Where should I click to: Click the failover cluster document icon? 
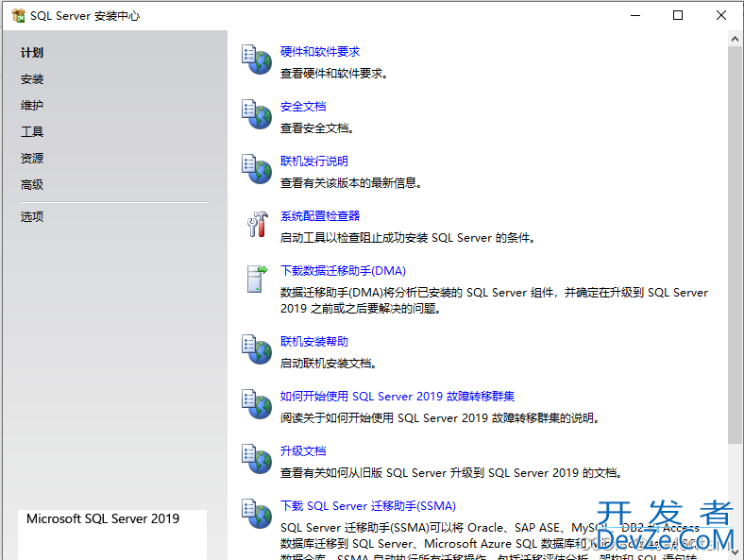click(x=257, y=404)
